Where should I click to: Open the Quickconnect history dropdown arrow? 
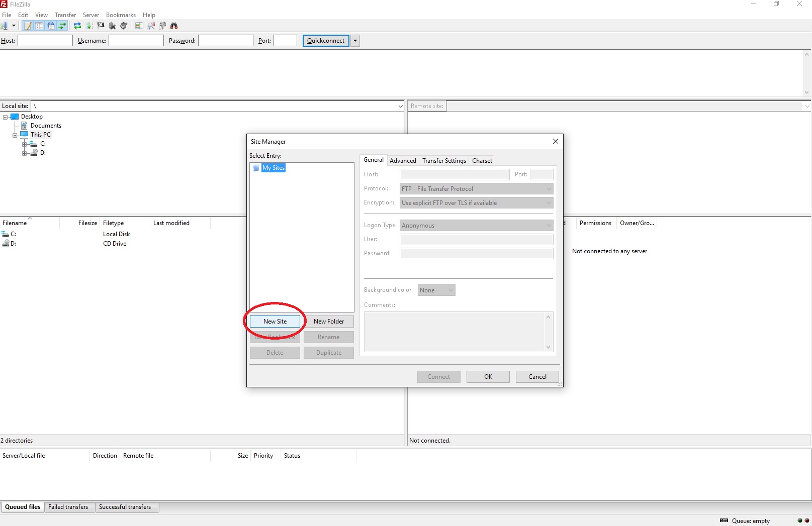(355, 41)
